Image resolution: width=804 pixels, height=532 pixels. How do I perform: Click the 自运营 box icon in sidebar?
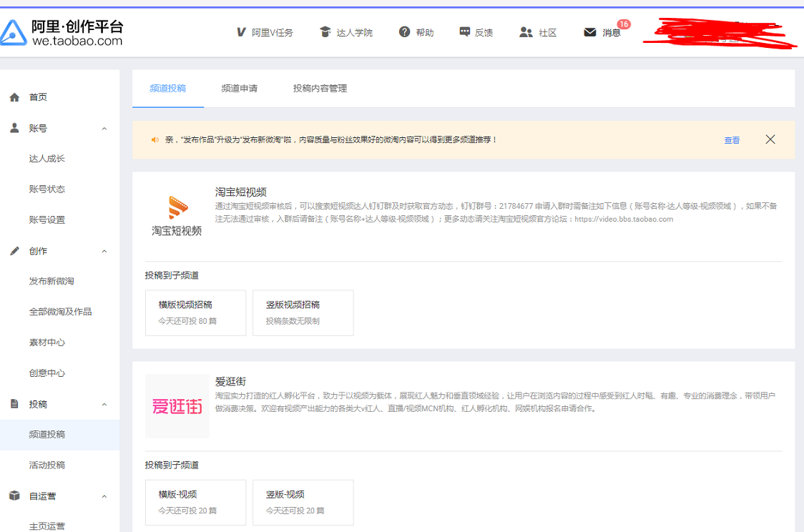point(14,496)
